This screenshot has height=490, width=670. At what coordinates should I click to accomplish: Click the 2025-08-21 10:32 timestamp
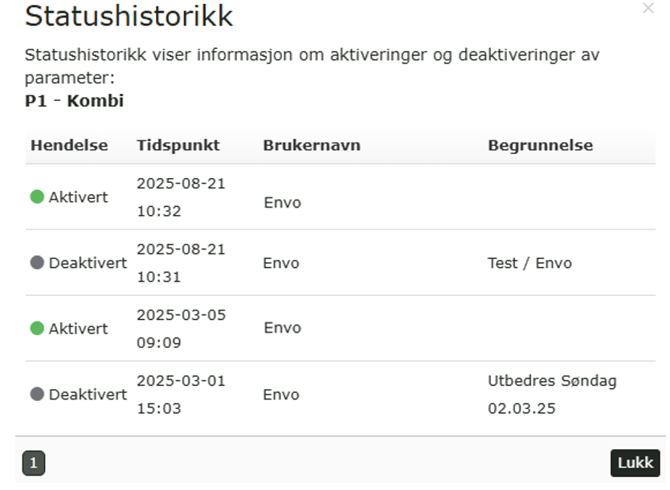point(181,198)
